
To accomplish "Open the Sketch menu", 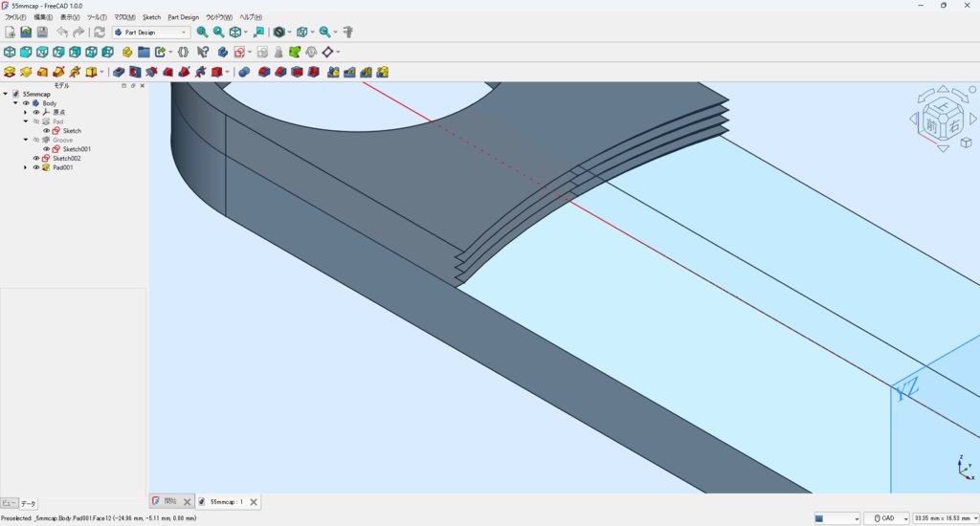I will 152,17.
